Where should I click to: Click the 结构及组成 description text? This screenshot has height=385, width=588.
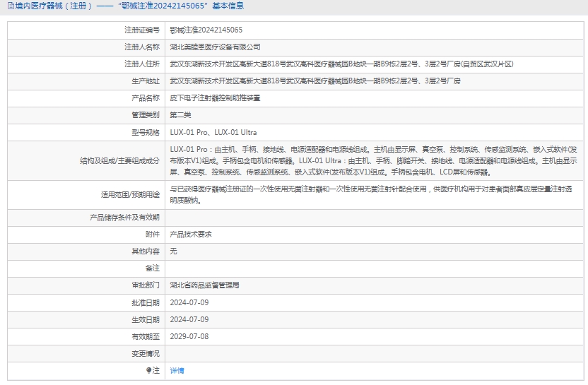coord(373,160)
